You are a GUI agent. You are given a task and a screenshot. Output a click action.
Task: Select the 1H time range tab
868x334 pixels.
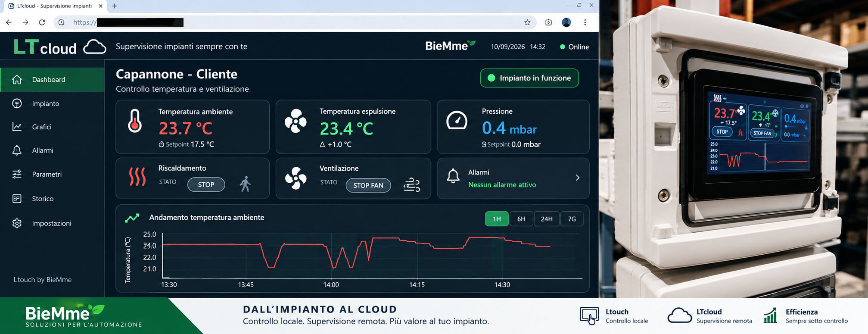[497, 219]
